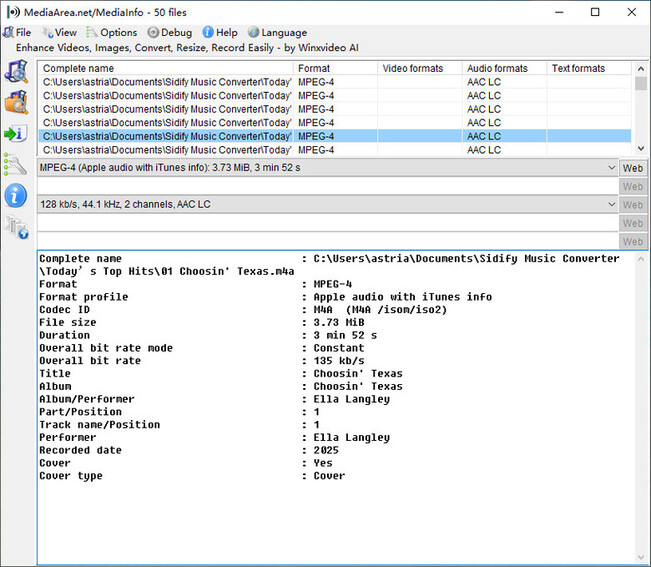This screenshot has width=651, height=567.
Task: Click the Audio formats column header
Action: pos(504,68)
